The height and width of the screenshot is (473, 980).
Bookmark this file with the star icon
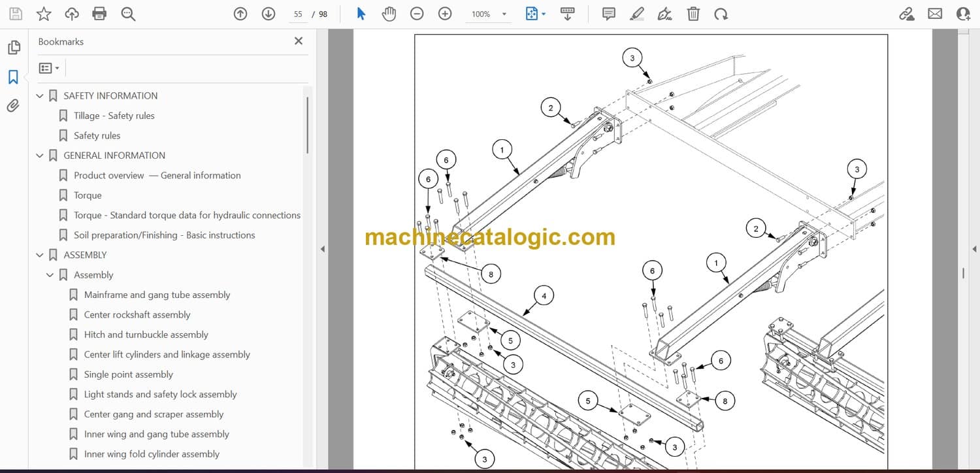44,14
